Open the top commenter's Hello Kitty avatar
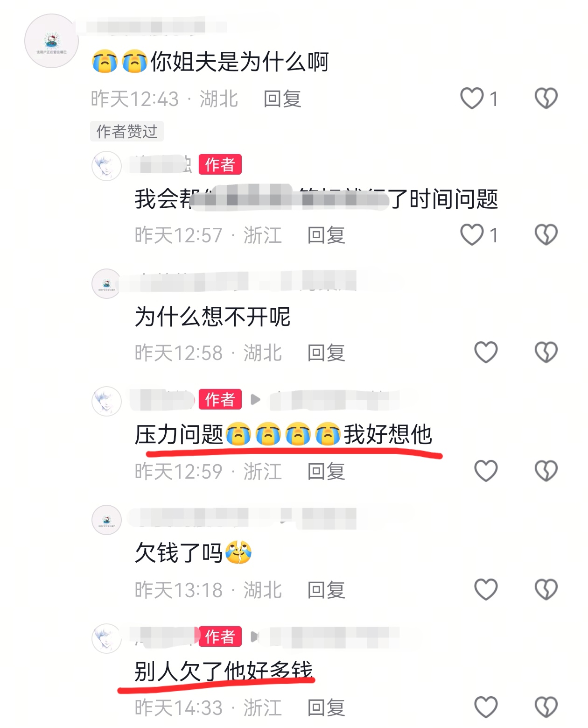 (51, 41)
